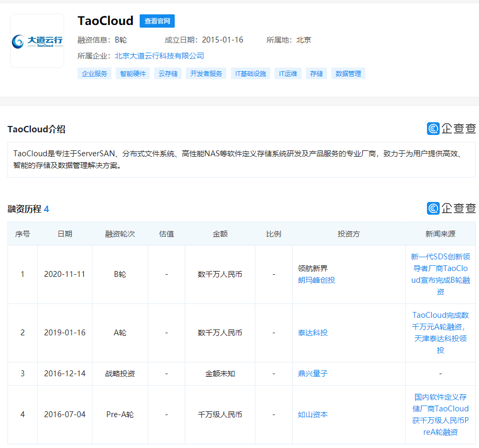Viewport: 479px width, 448px height.
Task: Click the 估值 column header
Action: click(167, 234)
